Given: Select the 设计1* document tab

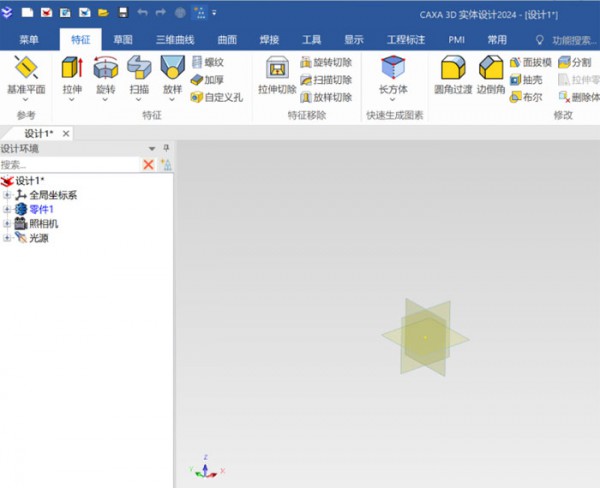Looking at the screenshot, I should pos(38,134).
